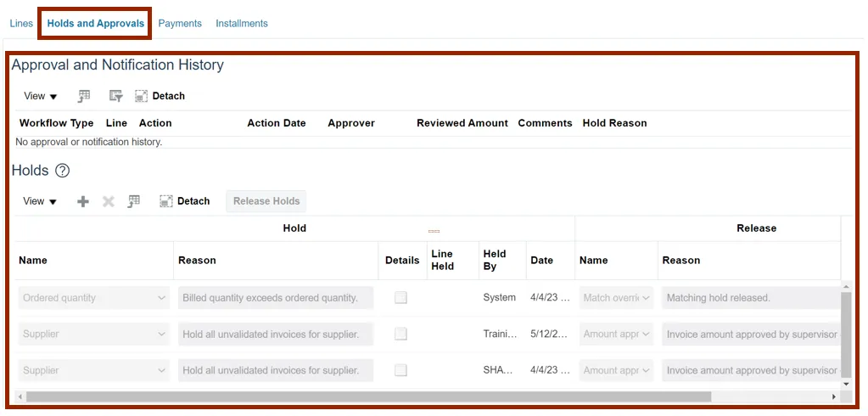Open the Lines tab
The height and width of the screenshot is (416, 868).
click(21, 24)
